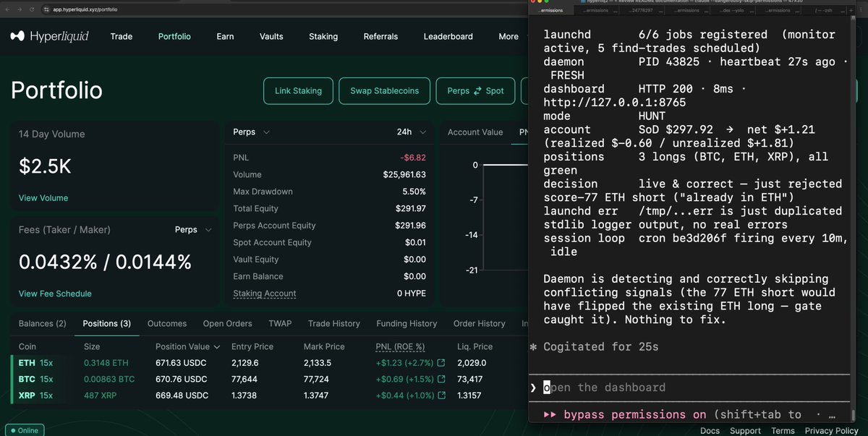Open Vaults navigation item
Image resolution: width=868 pixels, height=436 pixels.
tap(271, 36)
